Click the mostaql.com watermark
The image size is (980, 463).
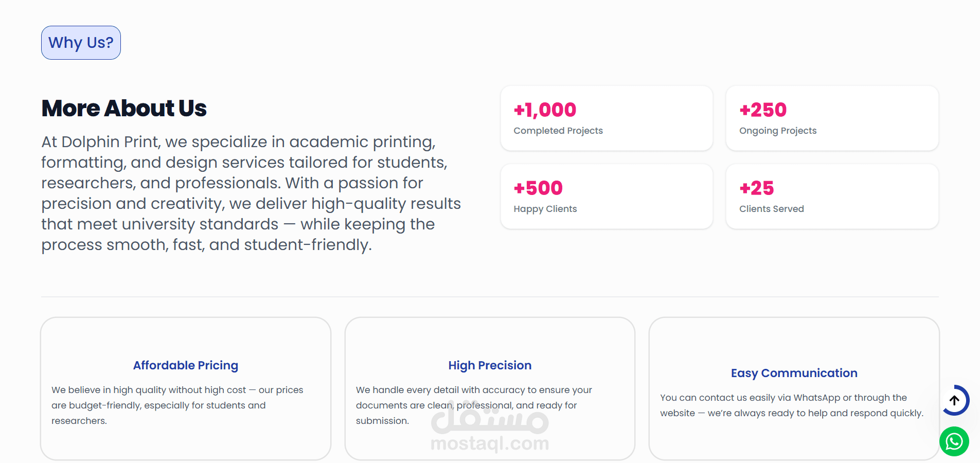(x=490, y=443)
